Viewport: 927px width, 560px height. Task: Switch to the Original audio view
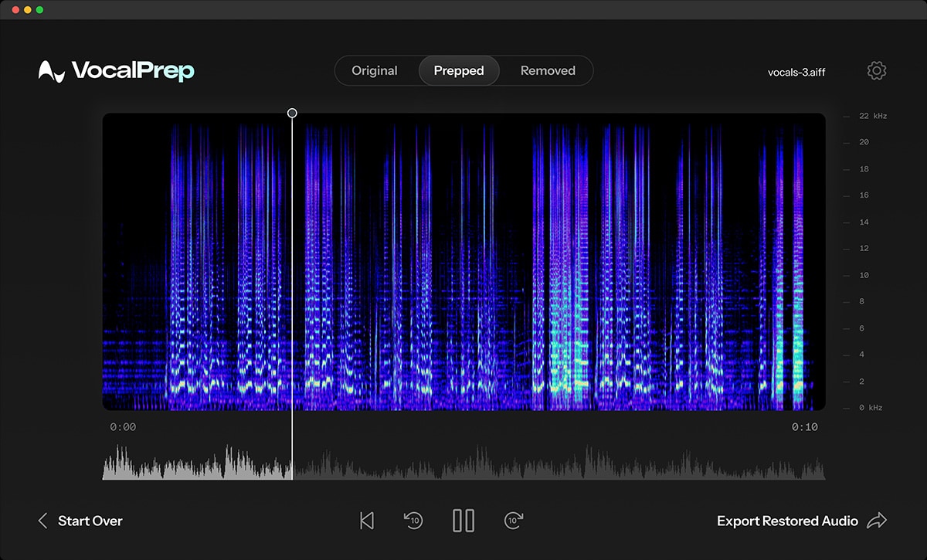click(x=375, y=70)
